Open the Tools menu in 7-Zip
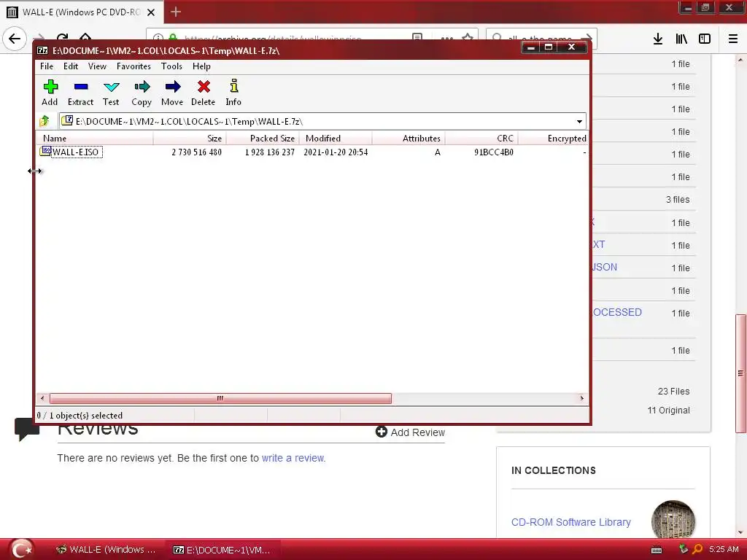The height and width of the screenshot is (560, 747). point(171,66)
